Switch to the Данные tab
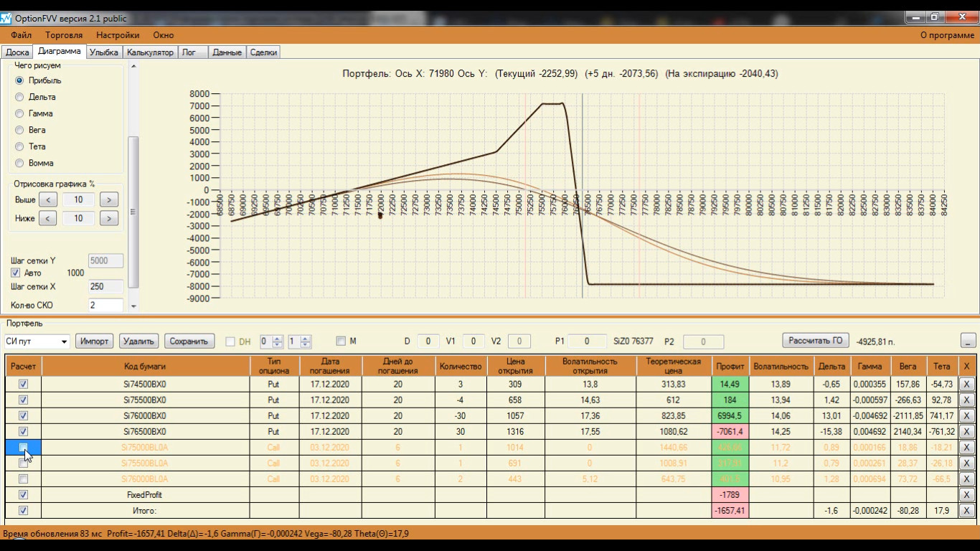 click(227, 52)
